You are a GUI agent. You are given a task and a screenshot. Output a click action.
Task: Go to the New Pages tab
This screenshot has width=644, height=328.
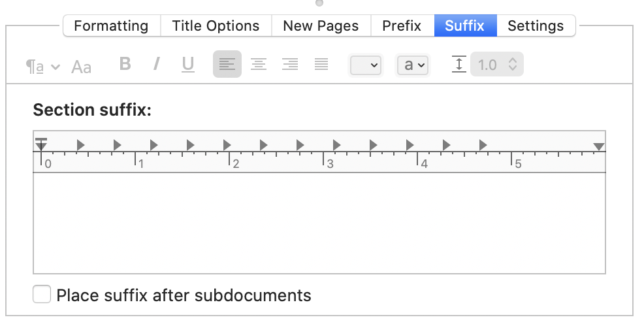tap(321, 25)
